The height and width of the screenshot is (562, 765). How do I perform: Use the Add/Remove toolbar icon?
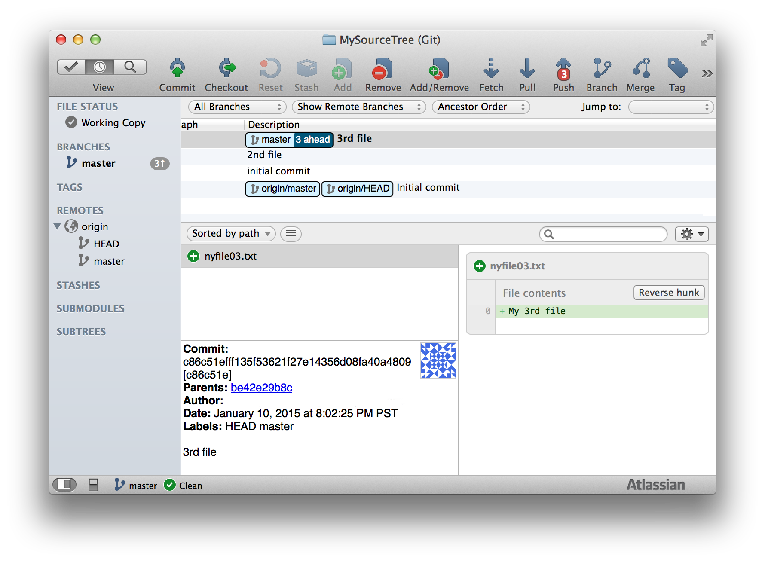click(x=439, y=75)
